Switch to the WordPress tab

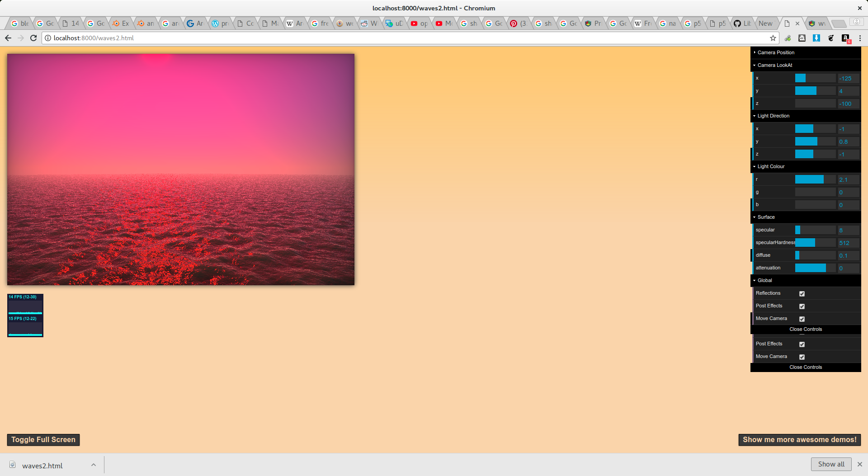pos(220,24)
